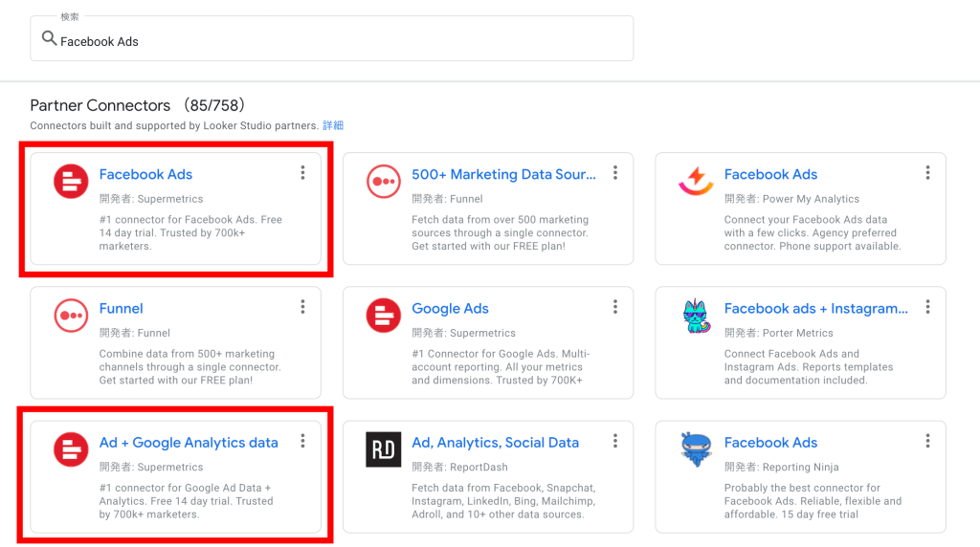Click 'Fetch data from Facebook, Snapchat' description
This screenshot has width=980, height=547.
503,501
